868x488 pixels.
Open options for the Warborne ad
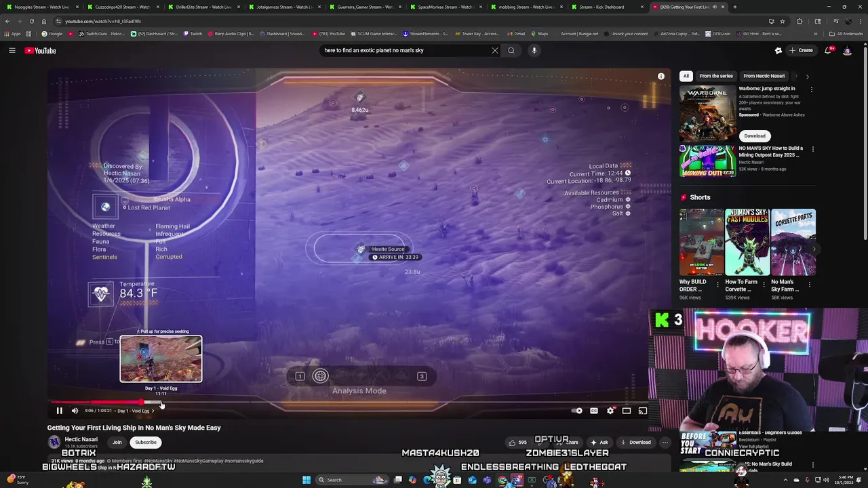pyautogui.click(x=812, y=89)
